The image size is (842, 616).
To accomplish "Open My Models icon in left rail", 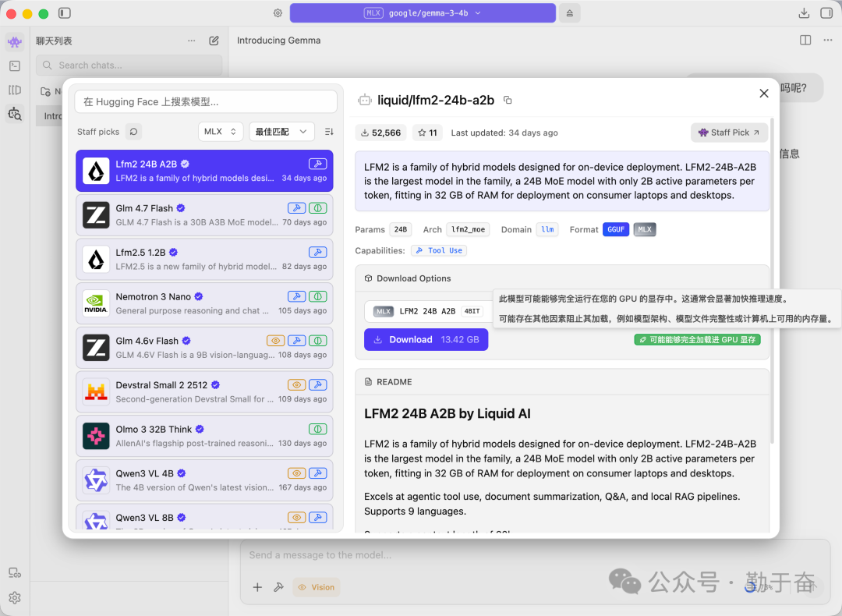I will pos(15,90).
